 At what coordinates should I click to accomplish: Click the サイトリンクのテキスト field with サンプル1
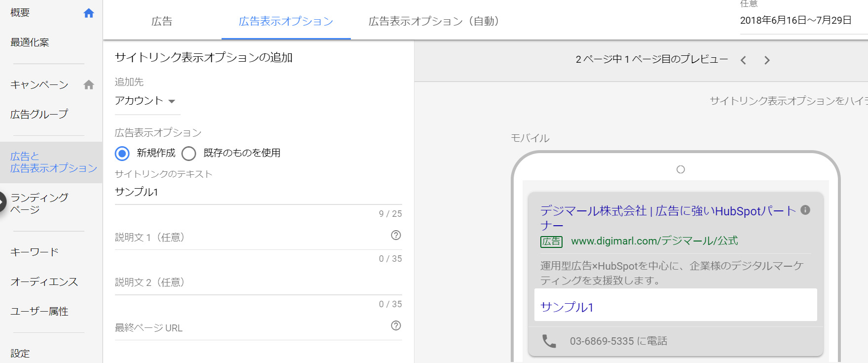pos(259,192)
